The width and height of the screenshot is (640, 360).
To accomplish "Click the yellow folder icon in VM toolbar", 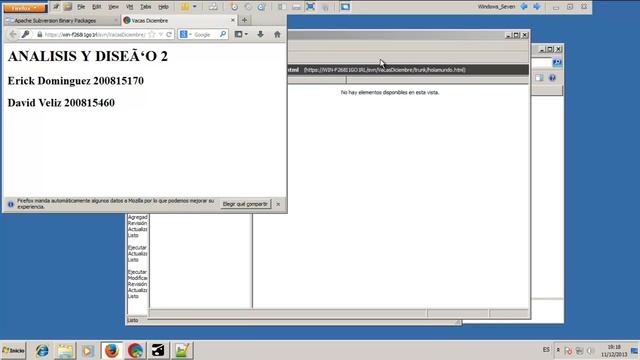I will (x=68, y=7).
